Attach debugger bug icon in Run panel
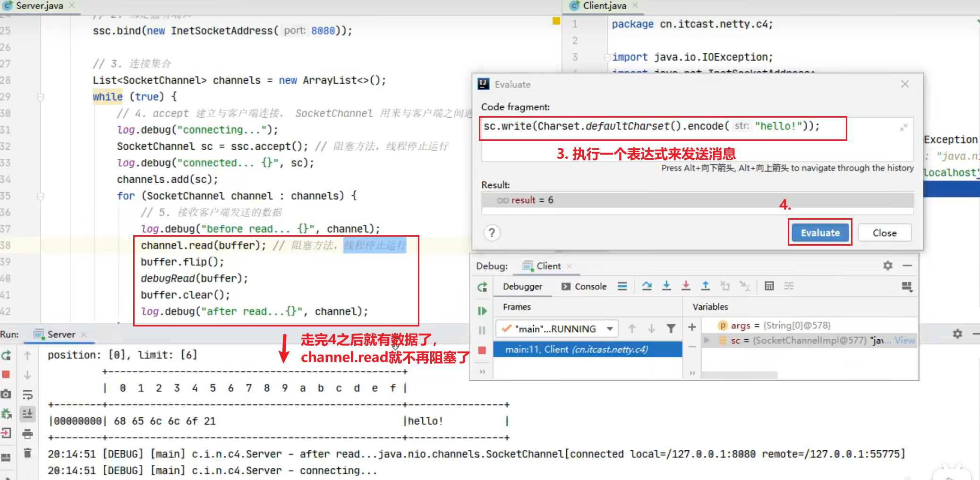 6,414
